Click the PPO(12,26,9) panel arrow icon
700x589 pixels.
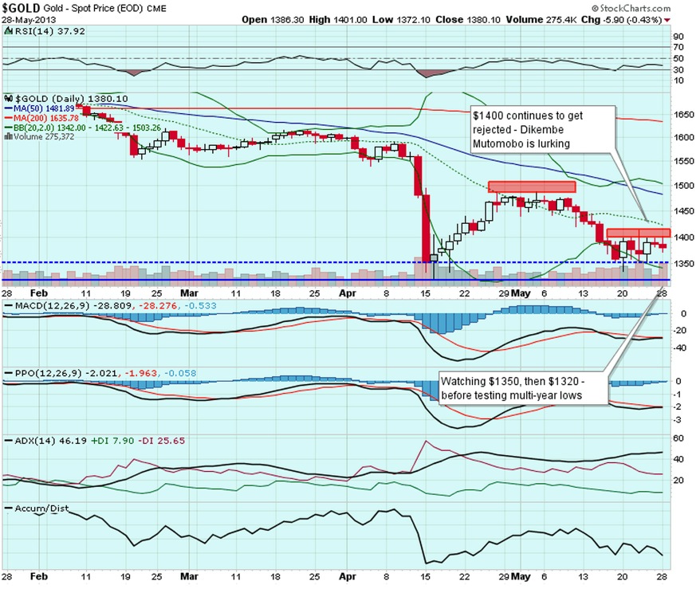pos(8,372)
